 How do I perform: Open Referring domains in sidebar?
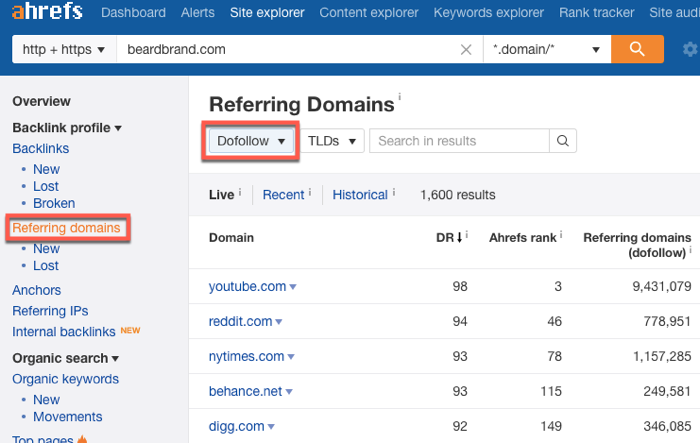click(x=66, y=228)
